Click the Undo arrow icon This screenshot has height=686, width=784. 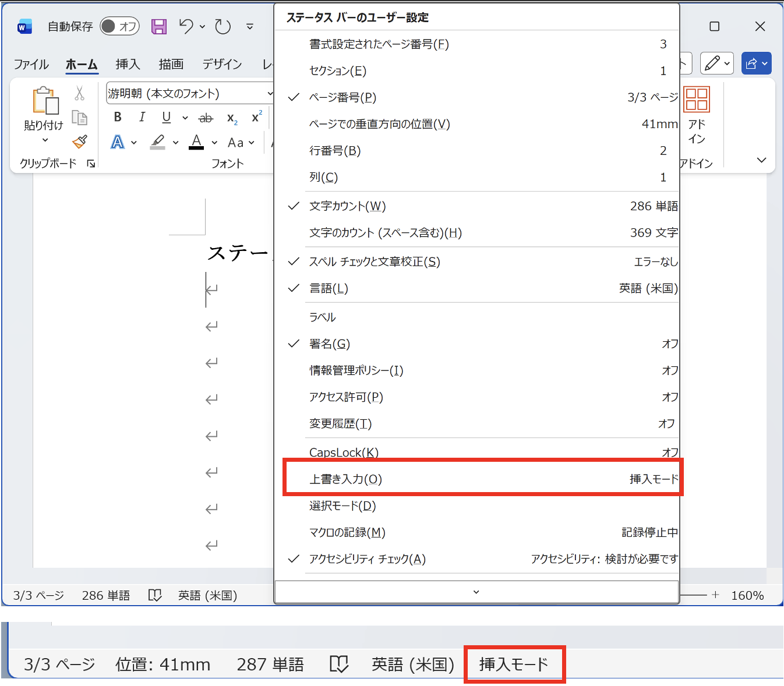click(x=186, y=26)
